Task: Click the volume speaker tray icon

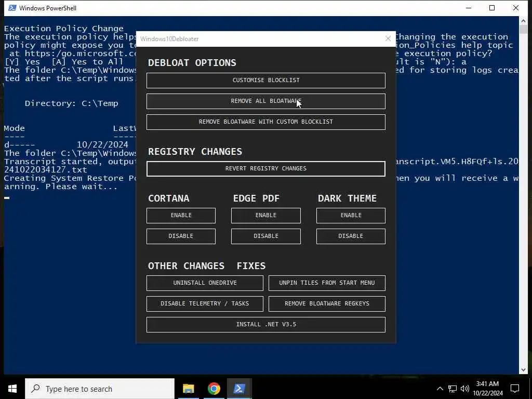Action: click(465, 389)
